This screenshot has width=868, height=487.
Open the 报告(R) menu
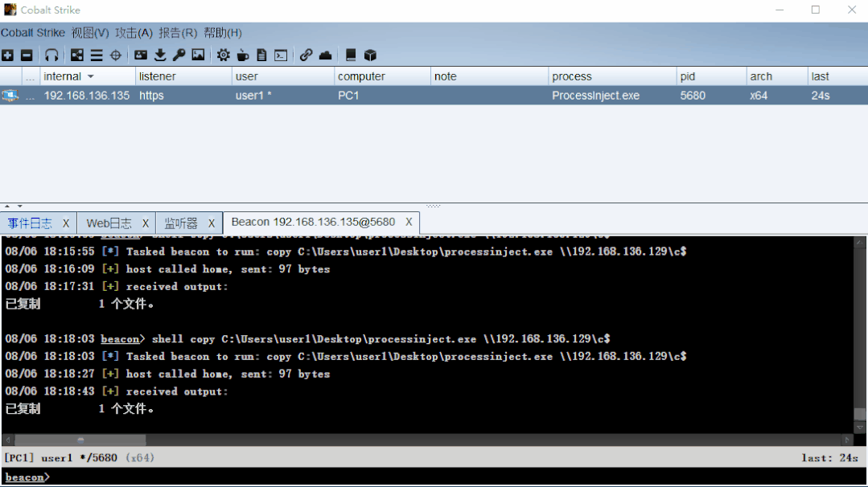tap(178, 33)
